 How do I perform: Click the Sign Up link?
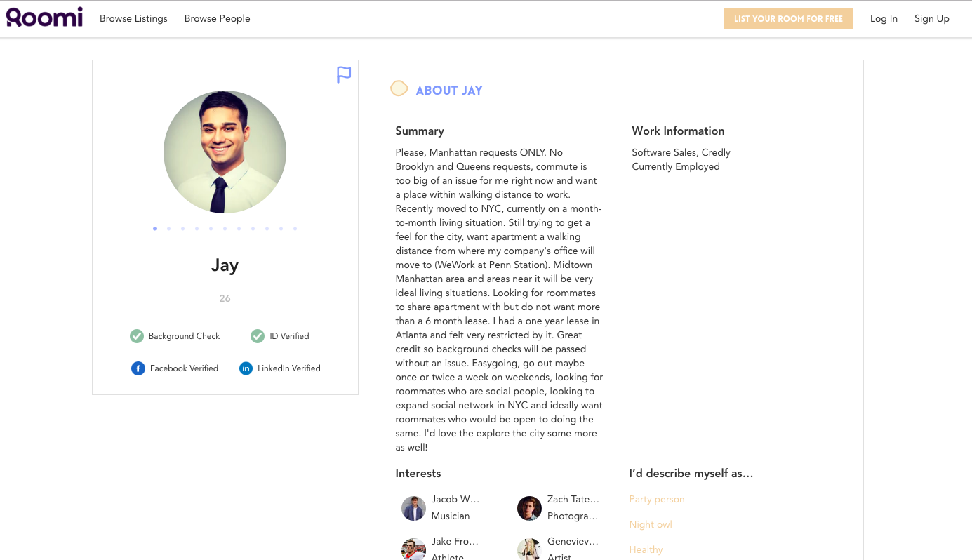coord(931,19)
